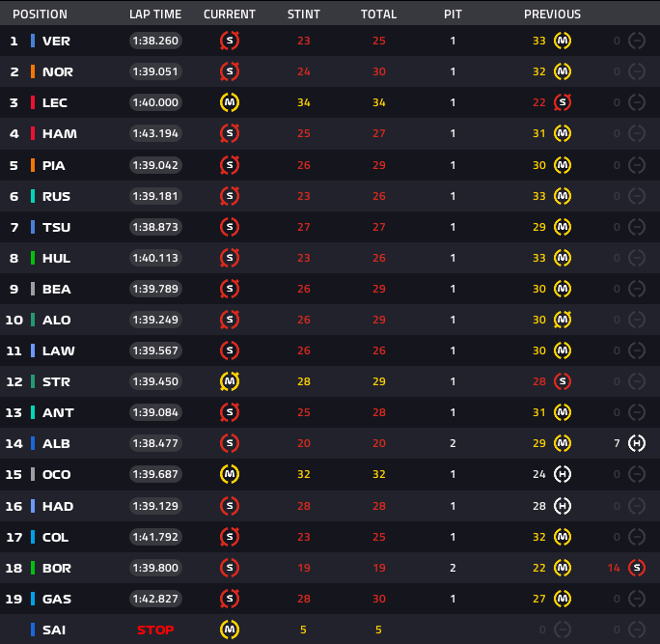This screenshot has width=660, height=644.
Task: Click the orange team color bar beside NOR
Action: [33, 71]
